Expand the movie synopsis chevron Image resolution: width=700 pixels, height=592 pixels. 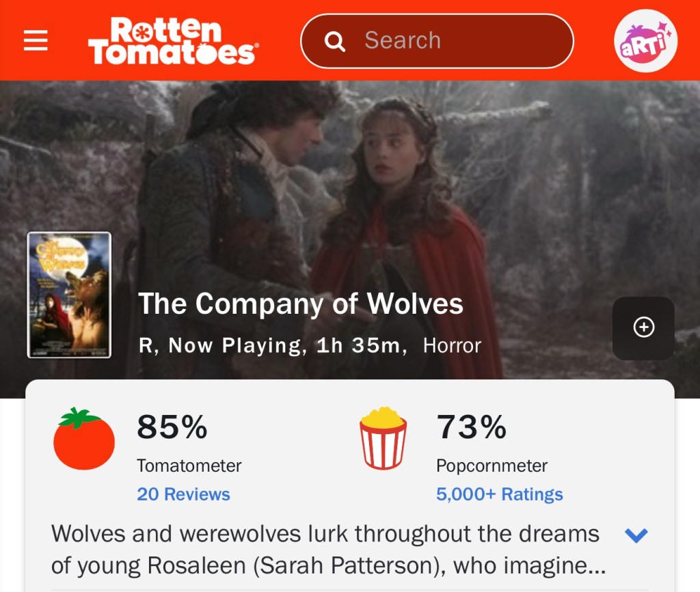pos(636,535)
